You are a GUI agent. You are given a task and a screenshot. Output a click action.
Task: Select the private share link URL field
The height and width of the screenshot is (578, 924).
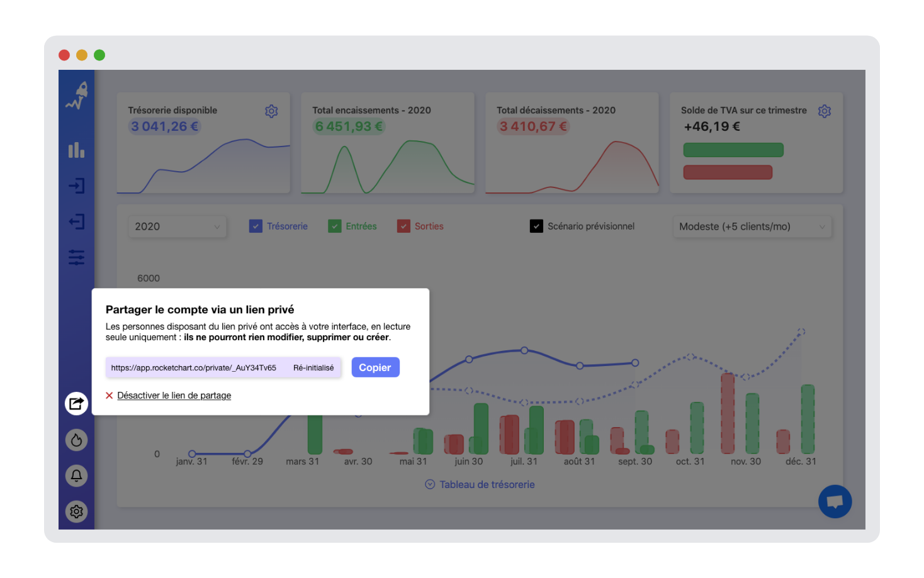194,367
